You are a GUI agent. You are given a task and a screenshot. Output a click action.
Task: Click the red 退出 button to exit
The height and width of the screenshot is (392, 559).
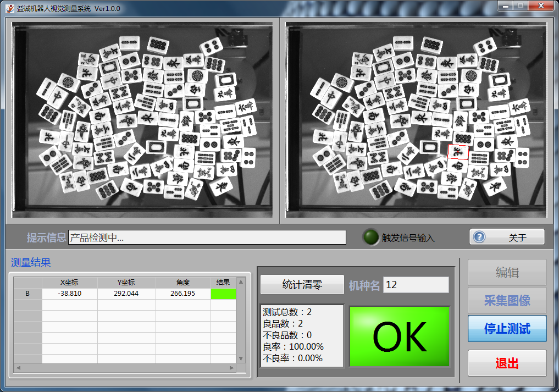[507, 363]
